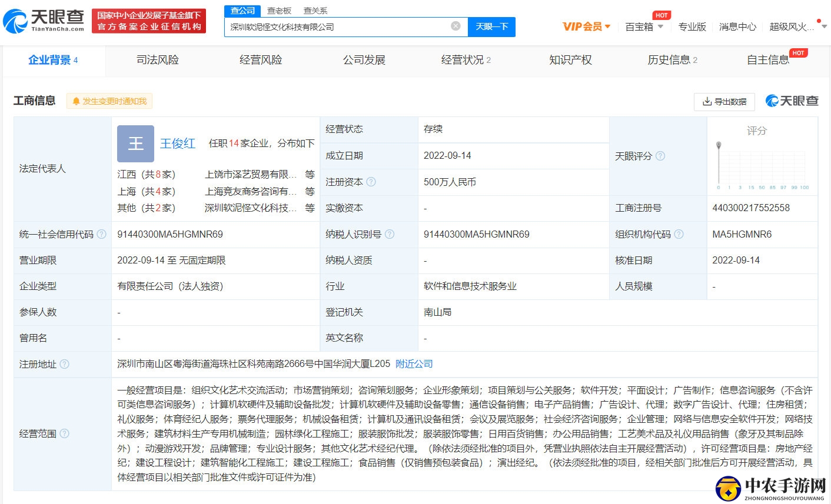Click the 导出数据 export button
831x504 pixels.
coord(724,101)
